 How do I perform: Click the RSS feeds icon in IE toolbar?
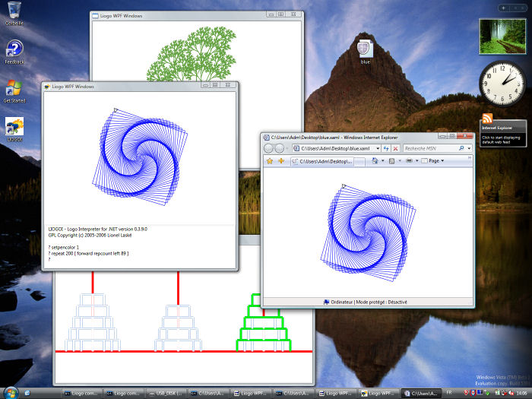(x=392, y=161)
